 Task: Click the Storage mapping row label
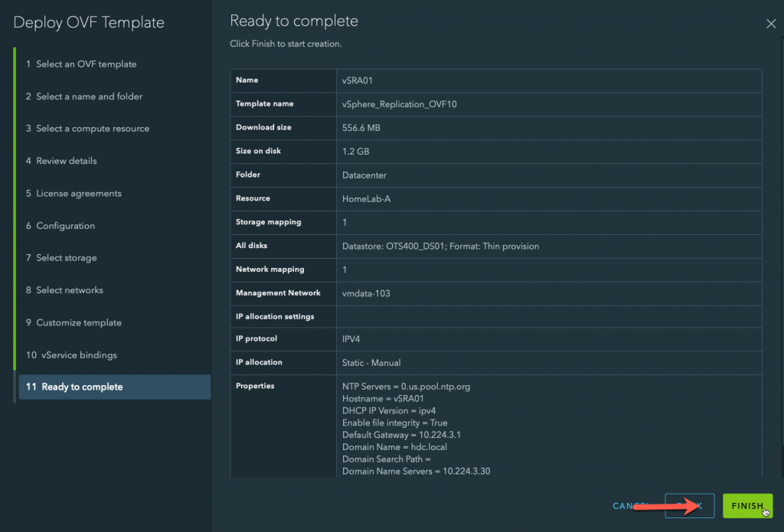(269, 222)
